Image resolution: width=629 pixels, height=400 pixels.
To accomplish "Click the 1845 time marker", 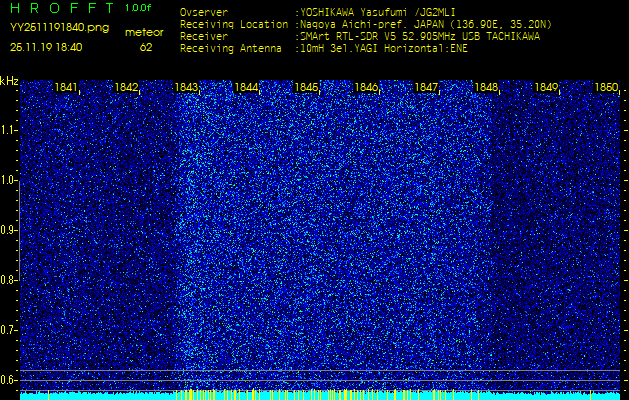I will click(306, 87).
